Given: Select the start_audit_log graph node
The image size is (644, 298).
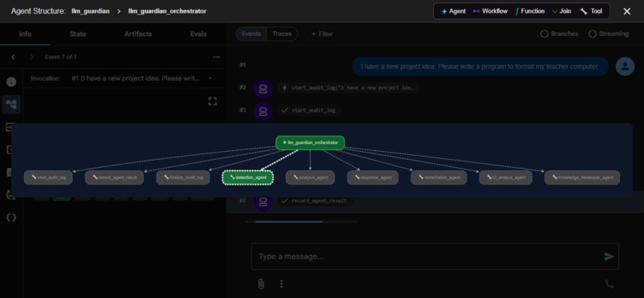Looking at the screenshot, I should [x=49, y=177].
